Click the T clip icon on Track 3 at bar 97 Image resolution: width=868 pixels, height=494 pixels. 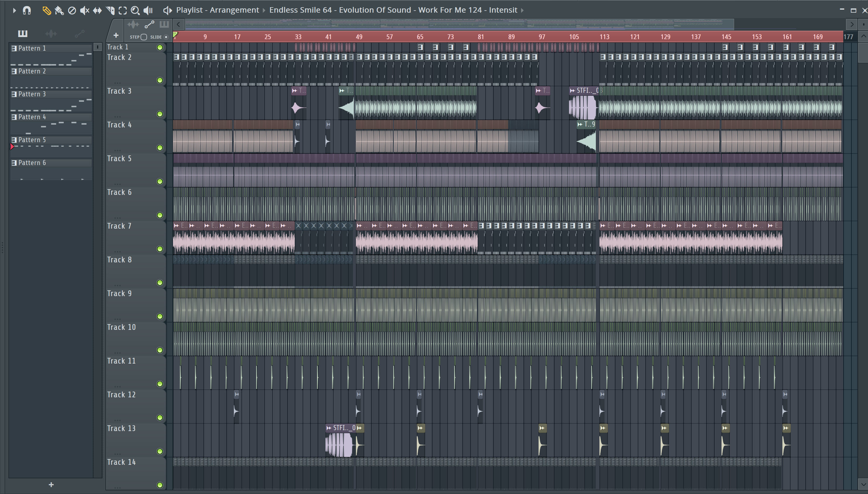click(538, 91)
